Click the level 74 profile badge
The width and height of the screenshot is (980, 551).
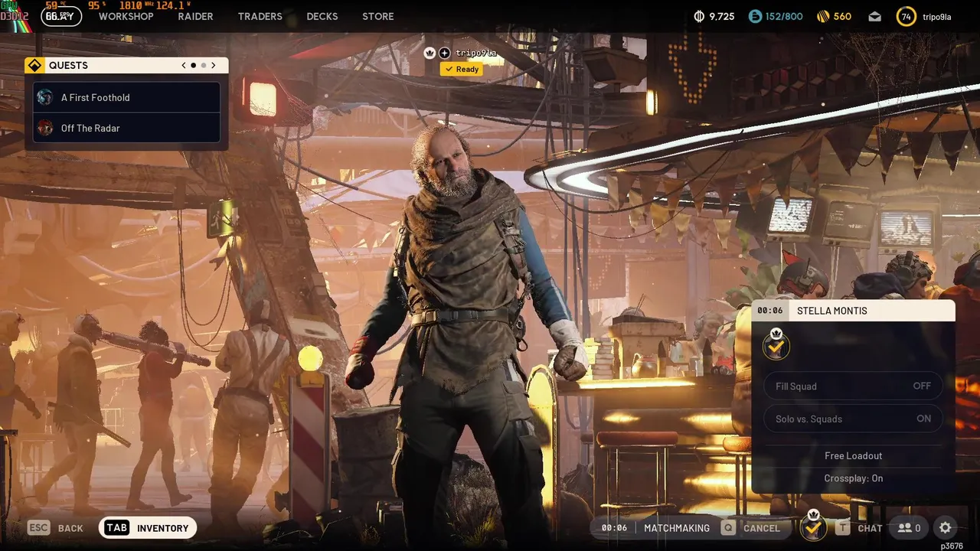click(x=906, y=16)
